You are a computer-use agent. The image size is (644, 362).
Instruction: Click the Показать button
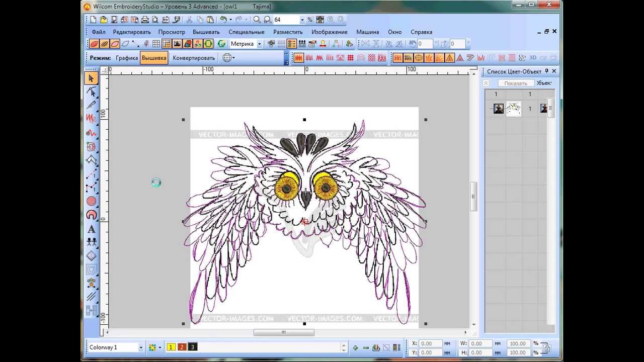[516, 83]
